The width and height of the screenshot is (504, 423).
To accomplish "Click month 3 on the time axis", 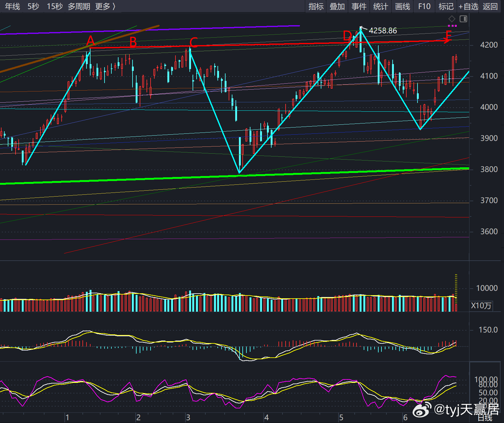I will coord(188,417).
